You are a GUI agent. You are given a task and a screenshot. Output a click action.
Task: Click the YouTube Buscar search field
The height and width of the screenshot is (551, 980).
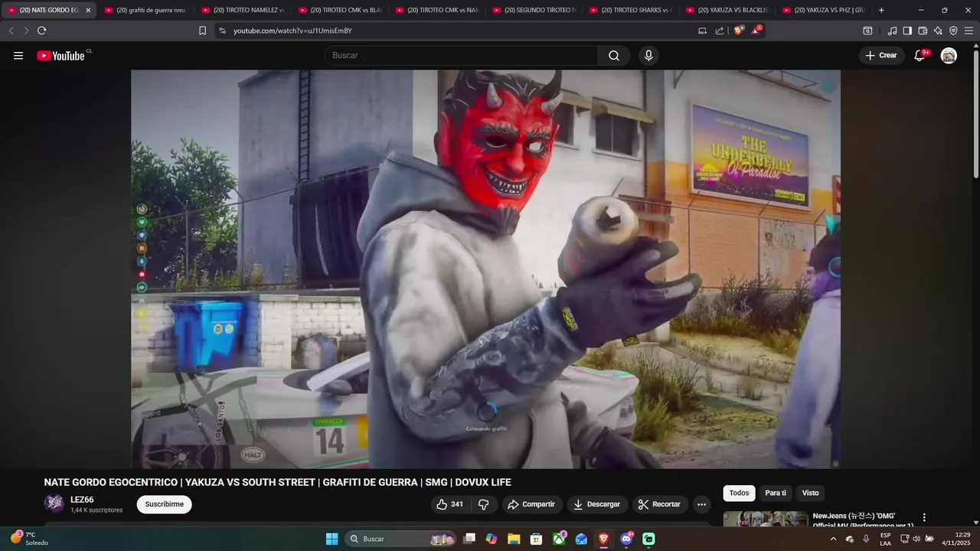point(461,56)
